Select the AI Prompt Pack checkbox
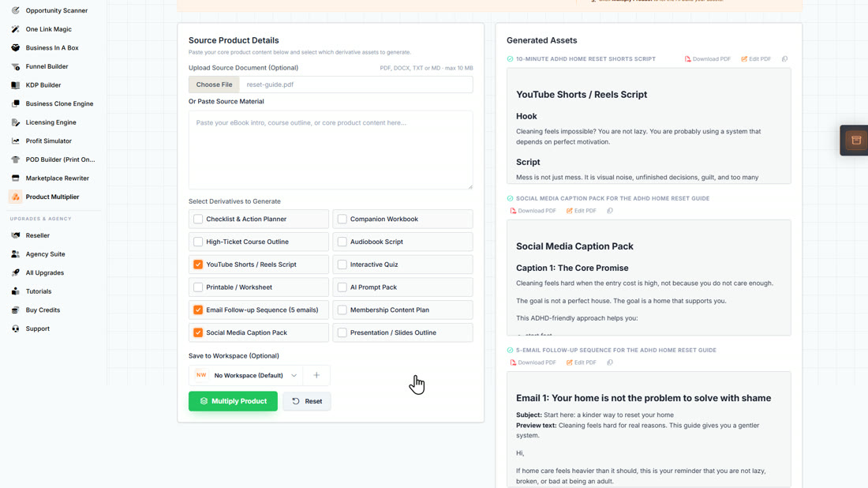The width and height of the screenshot is (868, 488). (342, 287)
